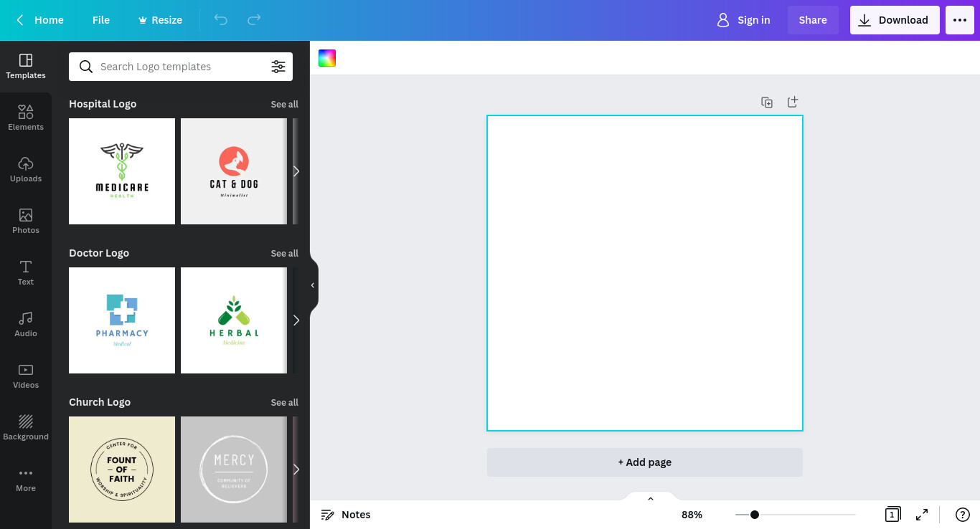This screenshot has height=529, width=980.
Task: Open the File menu
Action: tap(101, 20)
